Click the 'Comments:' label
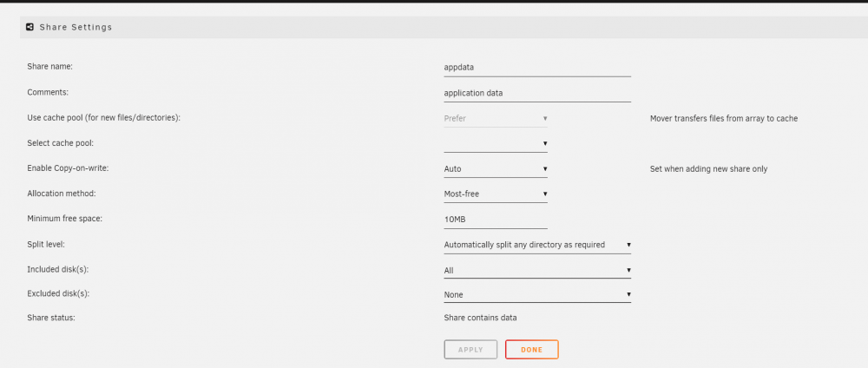Viewport: 868px width, 368px height. click(x=48, y=92)
